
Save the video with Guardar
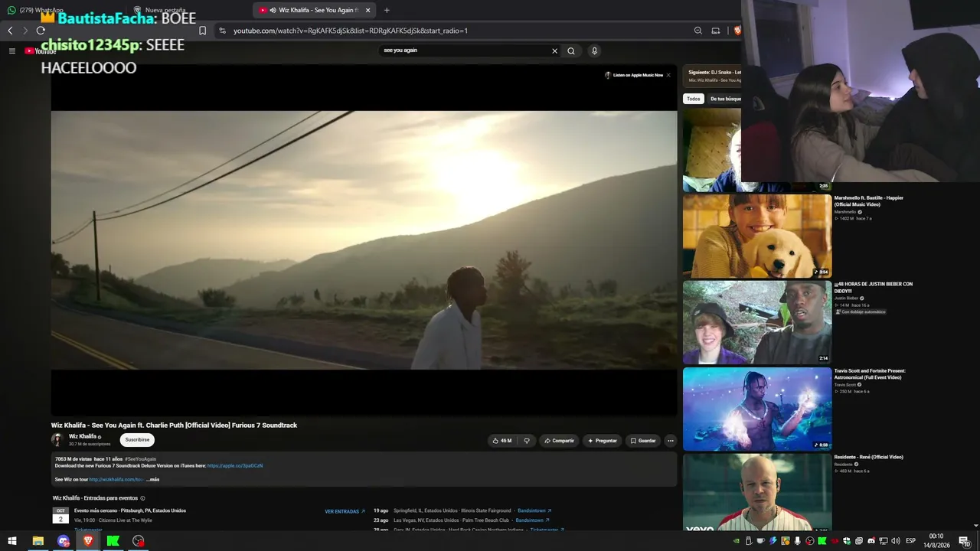coord(643,441)
